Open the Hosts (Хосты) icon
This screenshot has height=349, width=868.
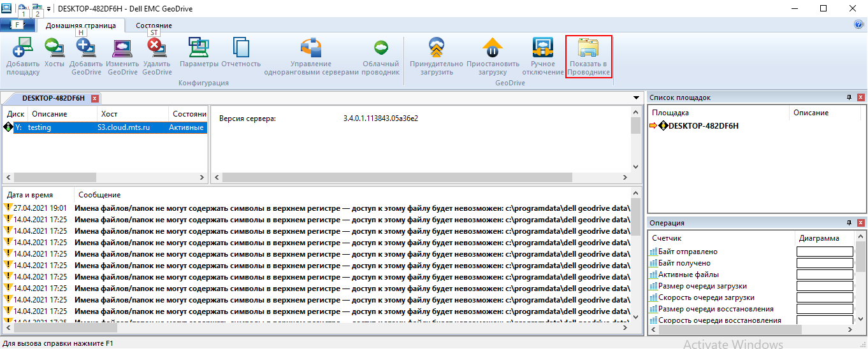point(55,48)
